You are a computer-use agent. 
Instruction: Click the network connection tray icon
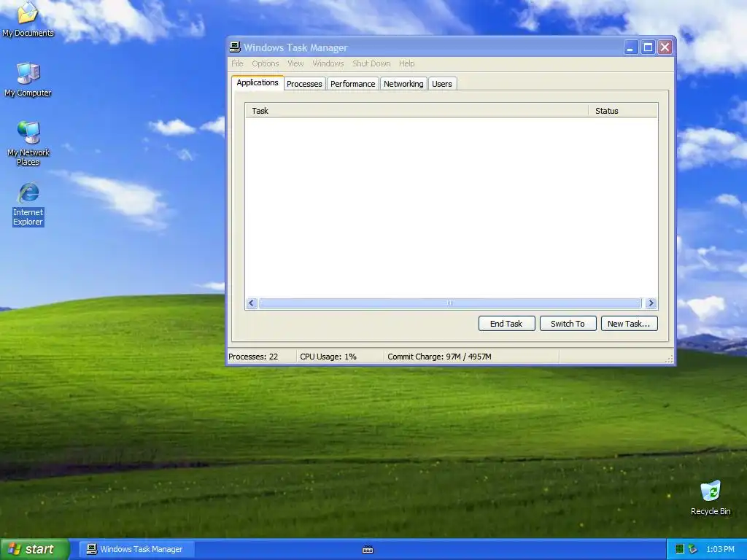tap(693, 549)
